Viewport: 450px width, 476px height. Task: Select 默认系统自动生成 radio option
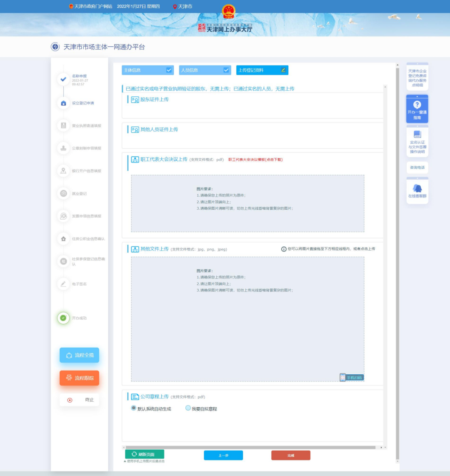133,408
